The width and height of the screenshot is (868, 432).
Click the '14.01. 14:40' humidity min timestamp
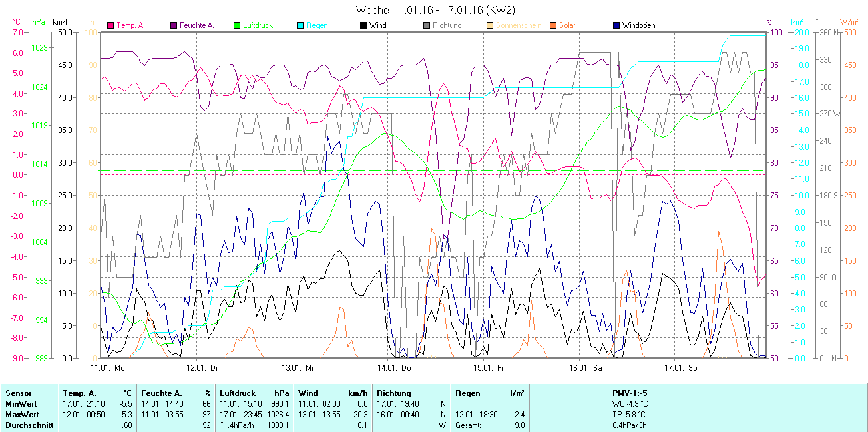pyautogui.click(x=162, y=404)
